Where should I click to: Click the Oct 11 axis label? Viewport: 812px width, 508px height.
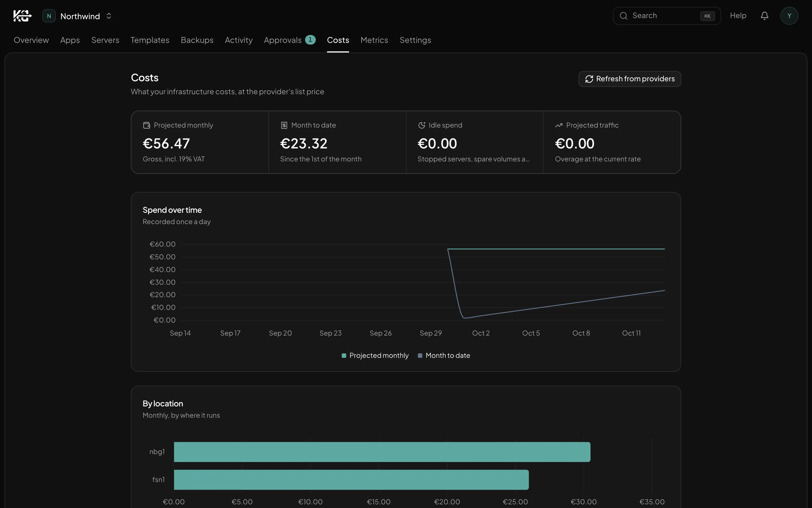[631, 333]
